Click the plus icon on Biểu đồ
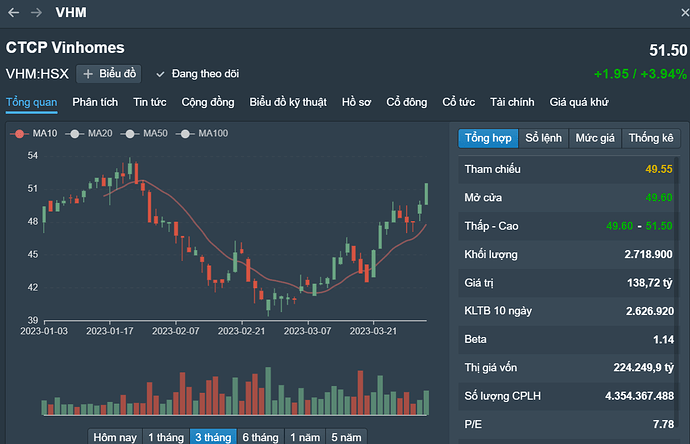The image size is (690, 444). [88, 74]
